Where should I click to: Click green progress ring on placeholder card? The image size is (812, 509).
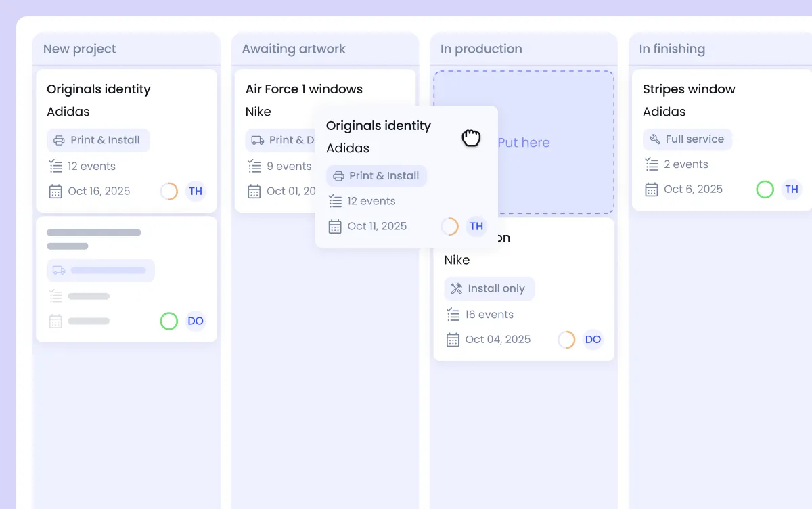tap(169, 321)
